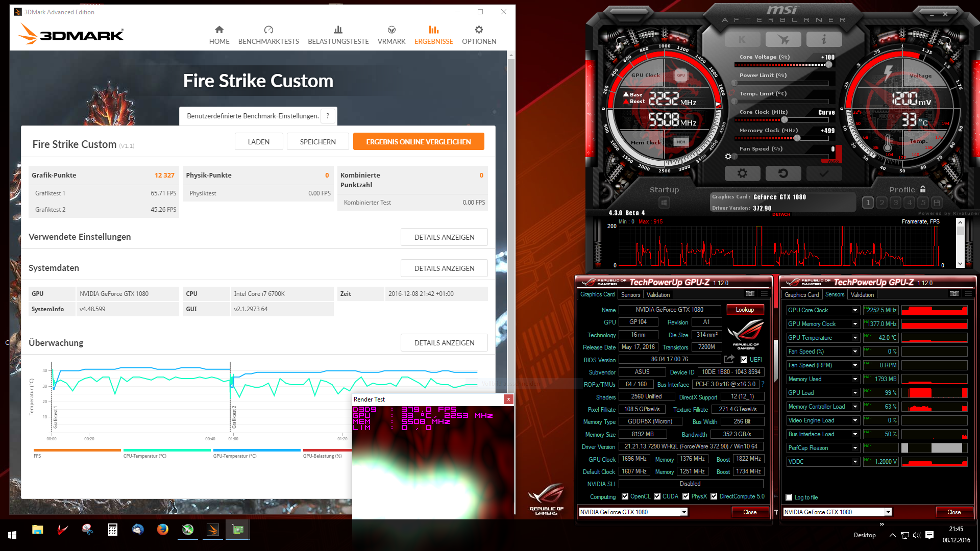Open Afterburner Kombustor K button
The image size is (980, 551).
pyautogui.click(x=742, y=39)
